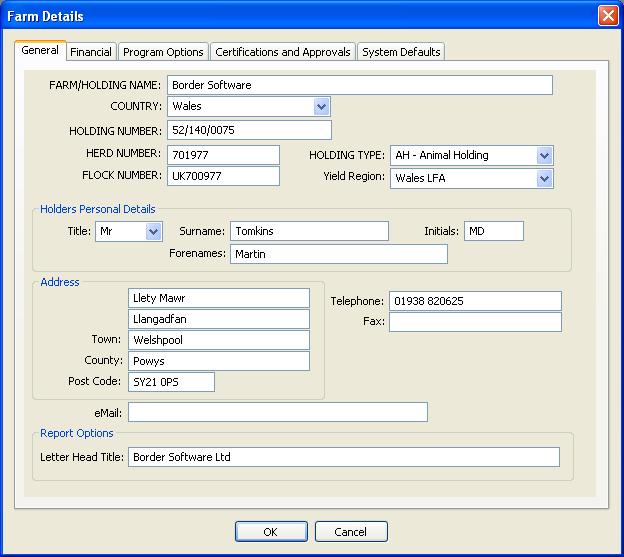Click the Telephone field
This screenshot has width=624, height=557.
pos(476,301)
